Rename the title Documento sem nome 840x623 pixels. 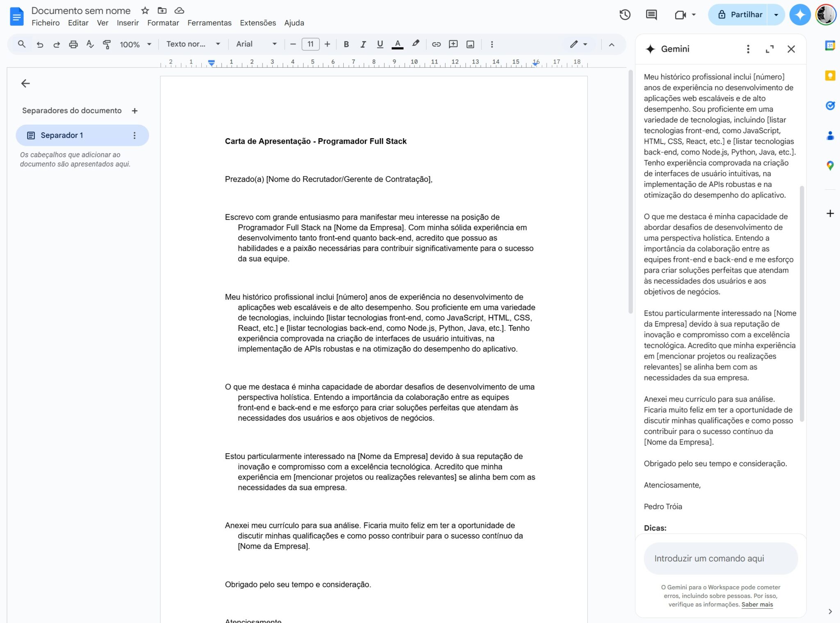click(81, 11)
